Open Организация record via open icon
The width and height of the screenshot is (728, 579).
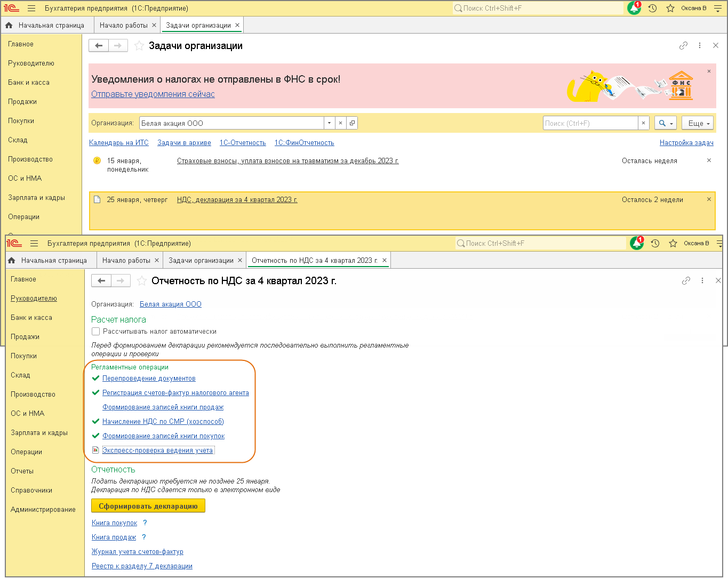click(352, 123)
